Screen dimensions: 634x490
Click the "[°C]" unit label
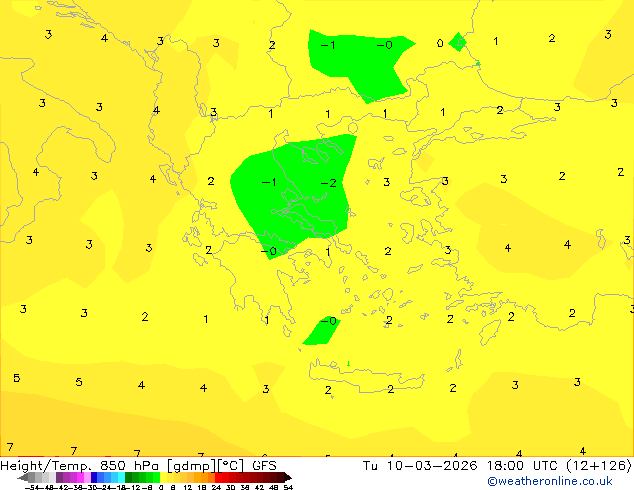pos(231,466)
